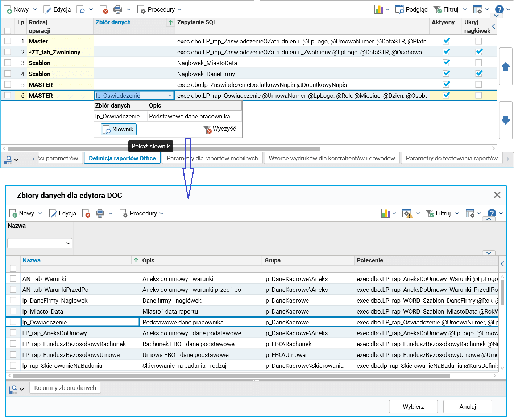Click the help icon in the Zbiory danych dialog

492,213
